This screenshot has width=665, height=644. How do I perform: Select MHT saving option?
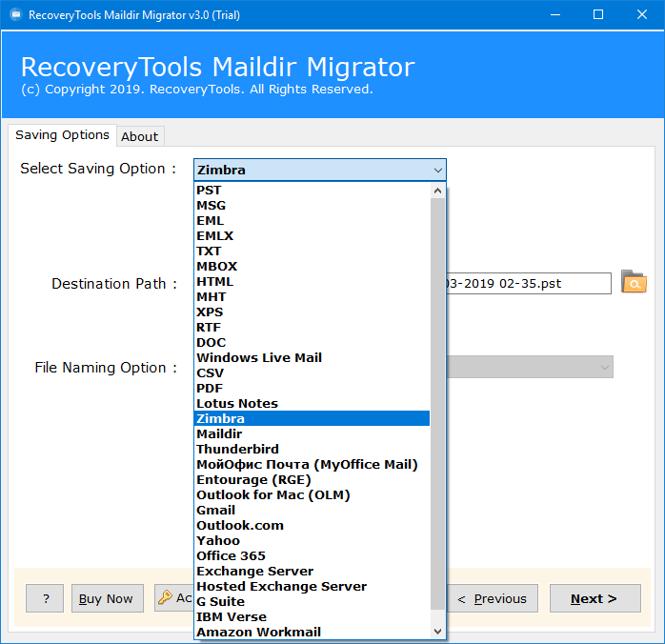coord(312,297)
